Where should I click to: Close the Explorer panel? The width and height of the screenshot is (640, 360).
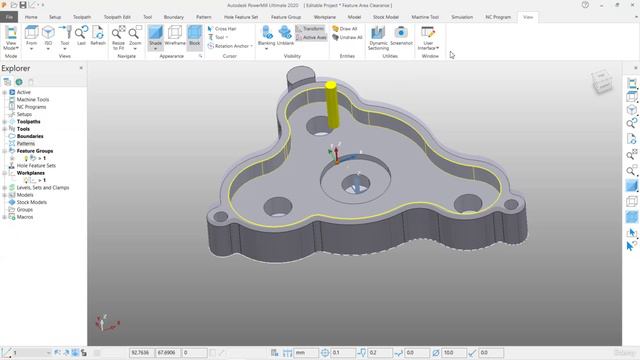[x=81, y=68]
